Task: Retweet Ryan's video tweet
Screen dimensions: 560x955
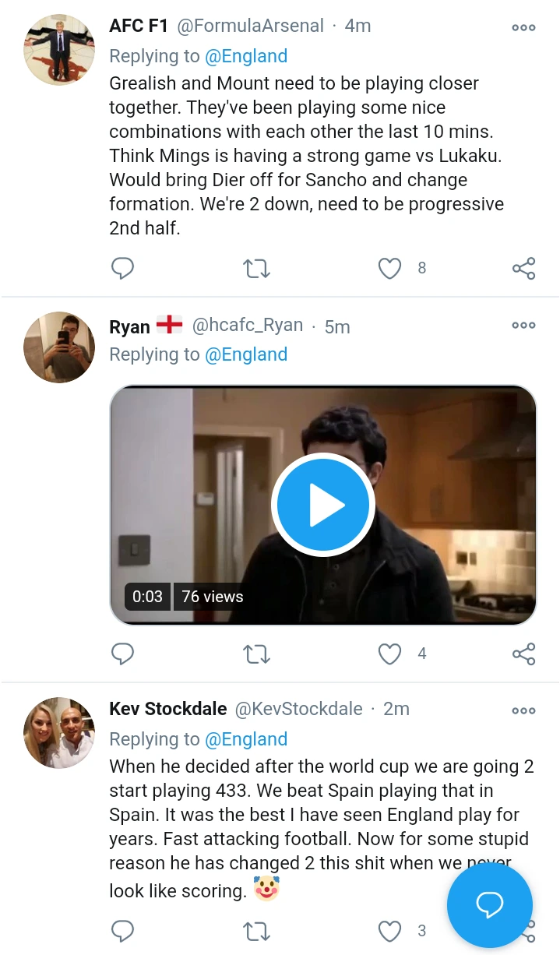Action: click(x=256, y=654)
